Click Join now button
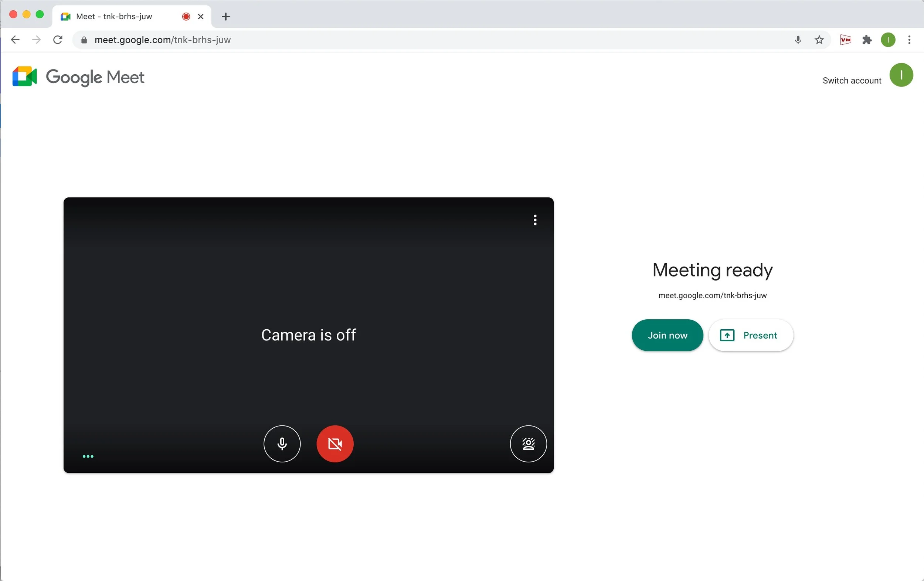This screenshot has height=581, width=924. 667,335
